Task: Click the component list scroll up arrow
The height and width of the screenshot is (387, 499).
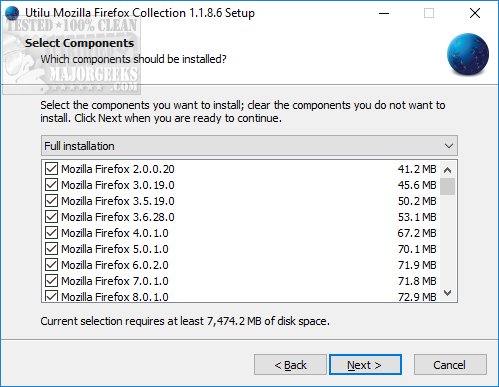Action: coord(448,170)
